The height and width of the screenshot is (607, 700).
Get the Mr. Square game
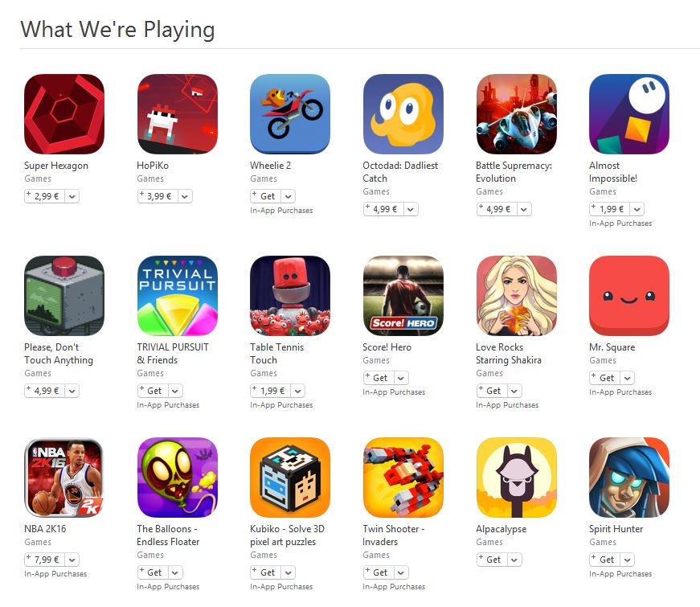pos(604,378)
